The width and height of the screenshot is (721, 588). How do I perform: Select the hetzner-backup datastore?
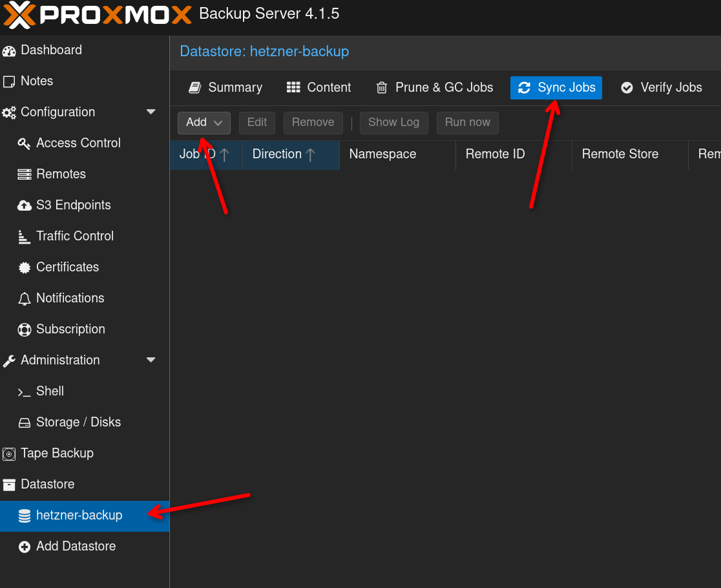point(79,516)
